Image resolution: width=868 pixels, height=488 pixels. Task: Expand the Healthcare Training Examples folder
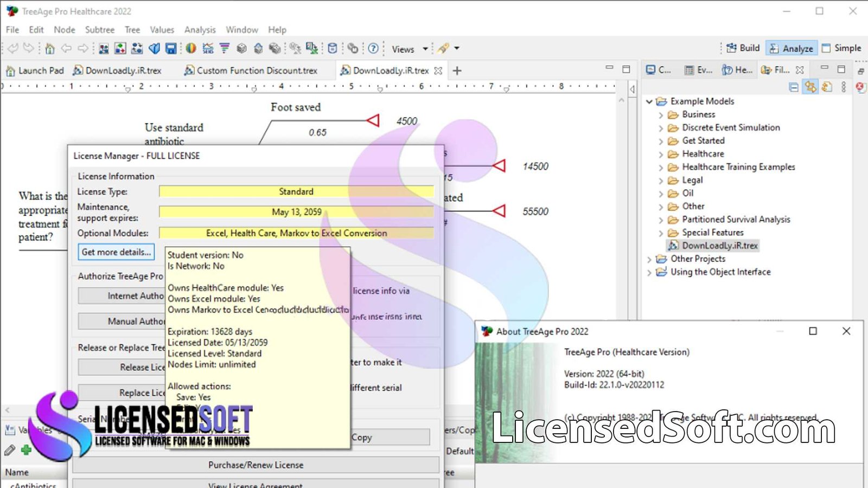pyautogui.click(x=661, y=168)
